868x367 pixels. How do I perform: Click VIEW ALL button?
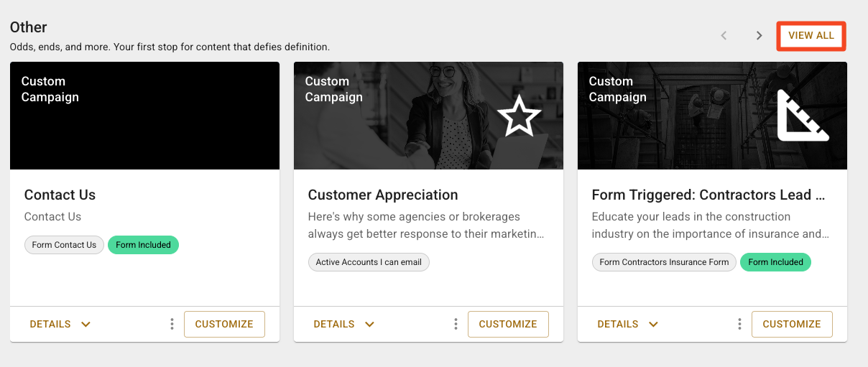coord(811,36)
